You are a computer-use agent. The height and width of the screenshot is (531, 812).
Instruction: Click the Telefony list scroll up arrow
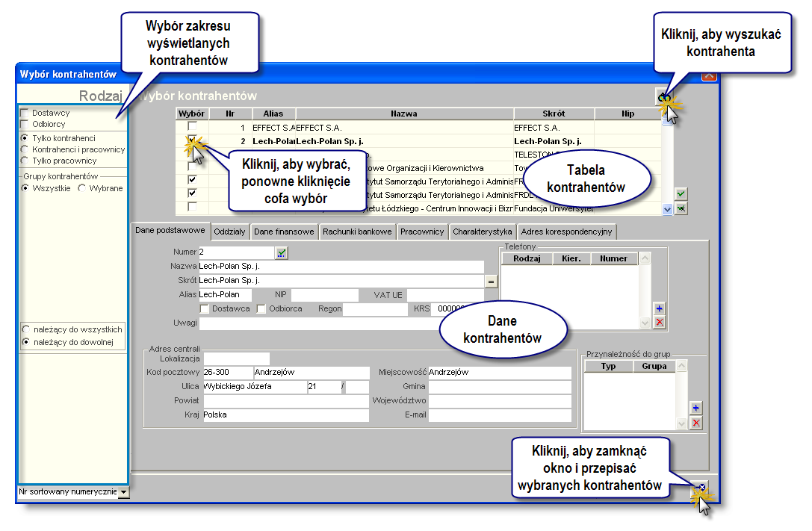(645, 258)
